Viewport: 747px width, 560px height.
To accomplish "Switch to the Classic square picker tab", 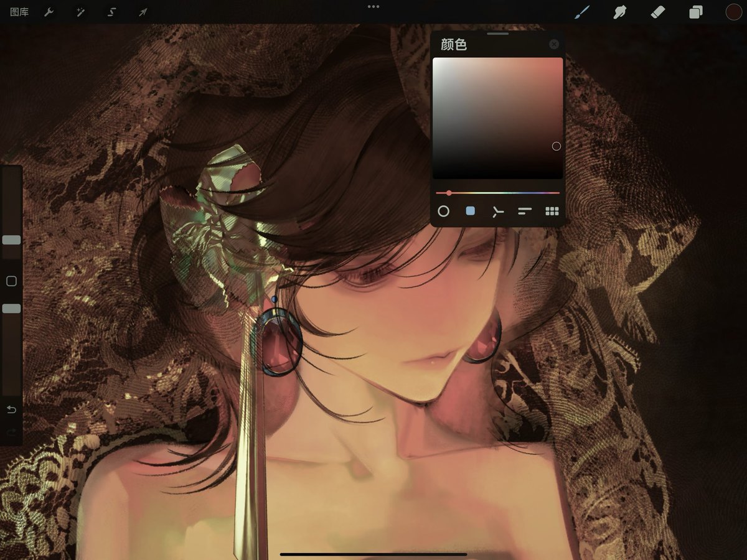I will pyautogui.click(x=471, y=211).
